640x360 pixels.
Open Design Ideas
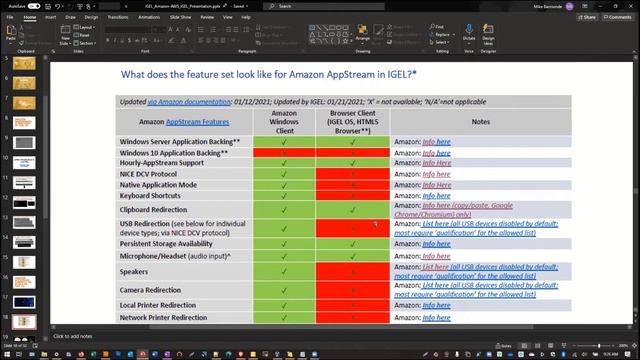(488, 35)
